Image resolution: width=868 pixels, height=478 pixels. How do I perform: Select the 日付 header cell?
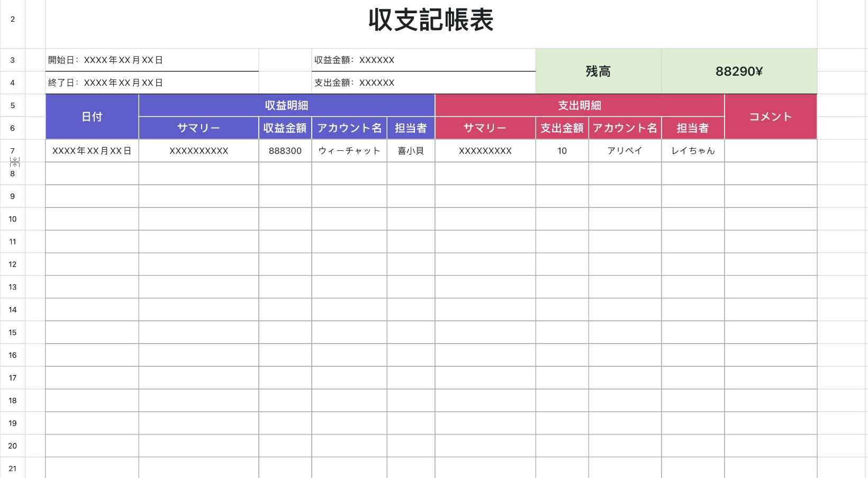92,116
